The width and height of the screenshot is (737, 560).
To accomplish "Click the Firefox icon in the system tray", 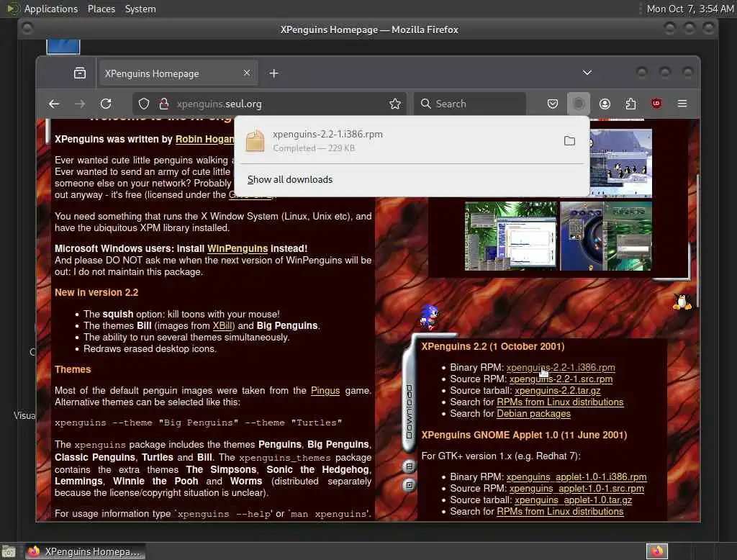I will click(657, 551).
